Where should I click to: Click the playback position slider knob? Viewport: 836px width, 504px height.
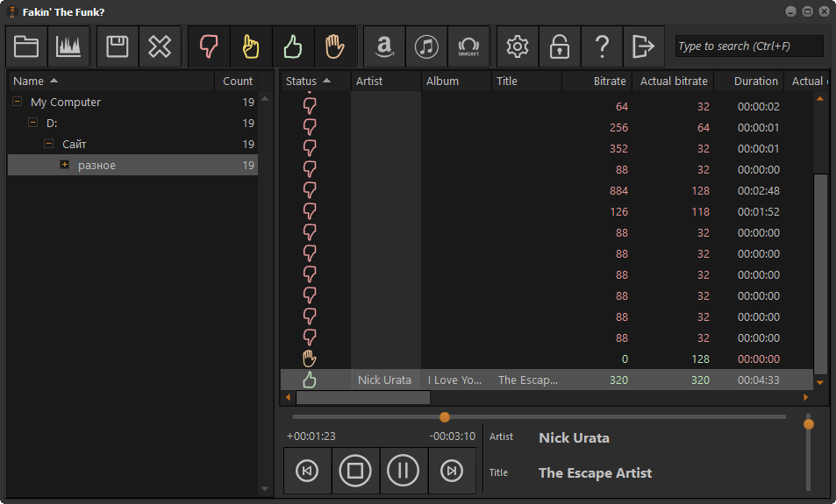[x=445, y=417]
